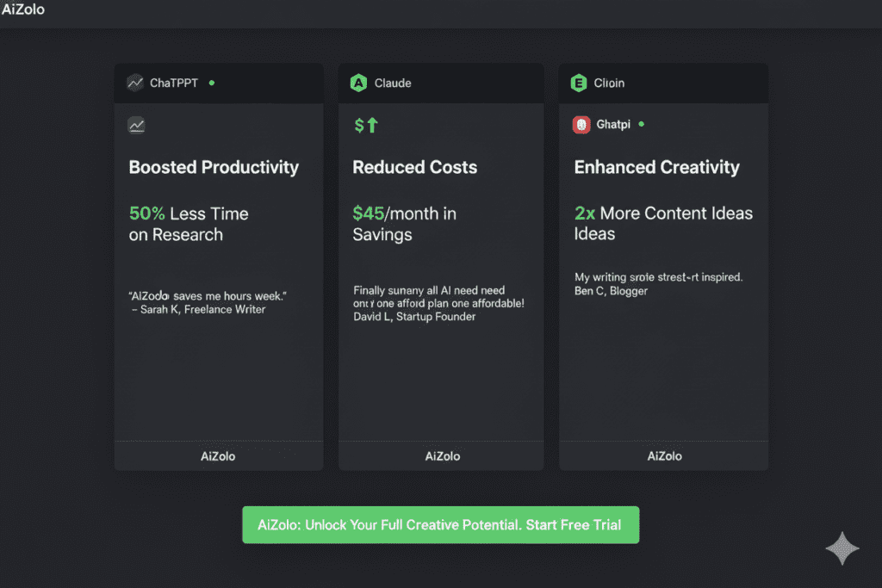Click the green Claude logo icon
882x588 pixels.
(358, 84)
